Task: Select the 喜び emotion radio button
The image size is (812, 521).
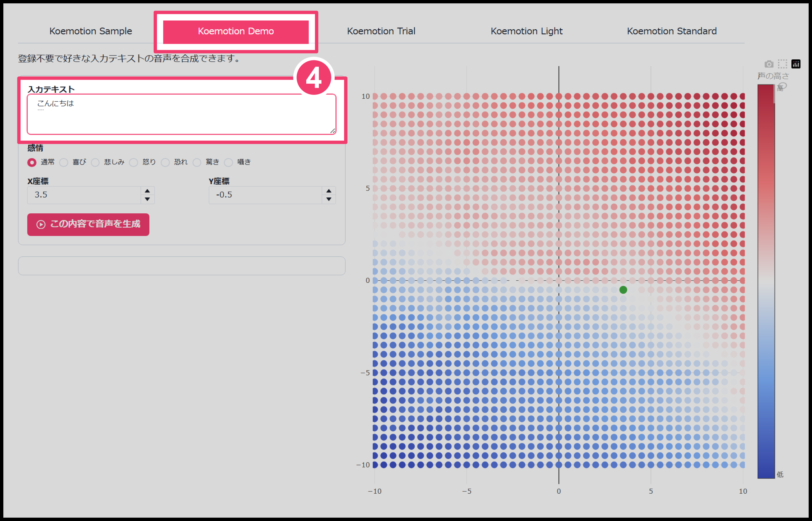Action: pyautogui.click(x=64, y=162)
